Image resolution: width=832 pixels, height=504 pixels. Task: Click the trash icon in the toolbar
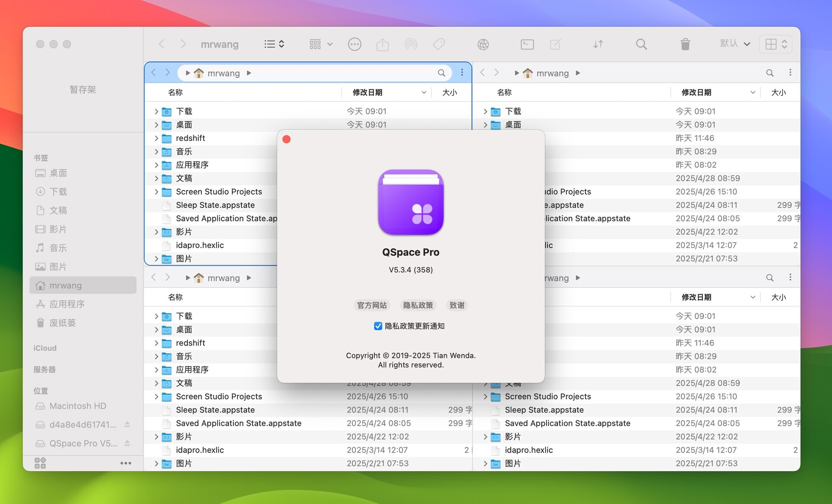[685, 44]
